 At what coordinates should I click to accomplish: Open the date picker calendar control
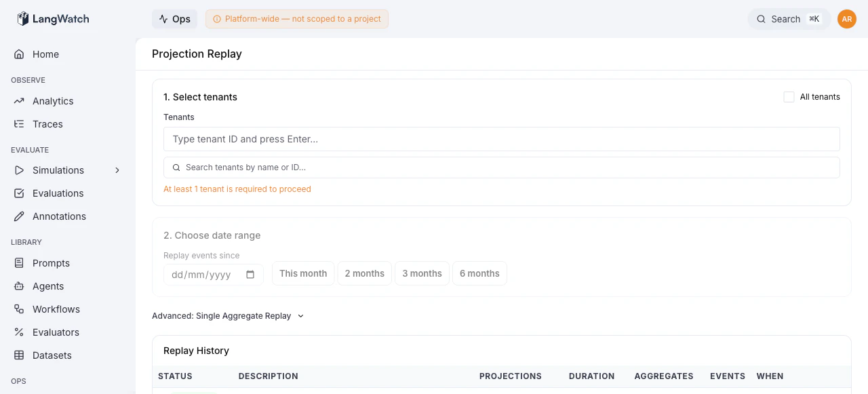point(250,274)
